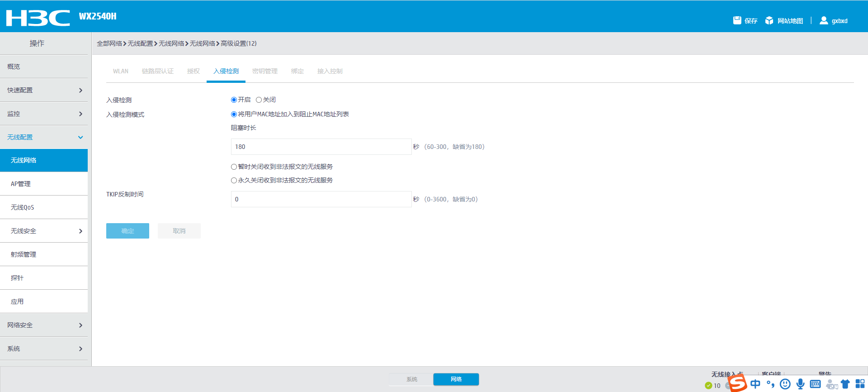Image resolution: width=868 pixels, height=392 pixels.
Task: Click the Sogou user account icon
Action: (x=831, y=384)
